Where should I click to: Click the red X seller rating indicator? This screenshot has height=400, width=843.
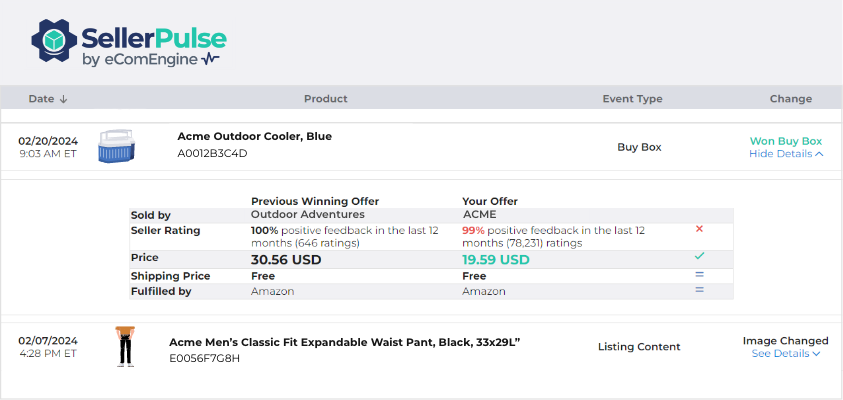(699, 229)
